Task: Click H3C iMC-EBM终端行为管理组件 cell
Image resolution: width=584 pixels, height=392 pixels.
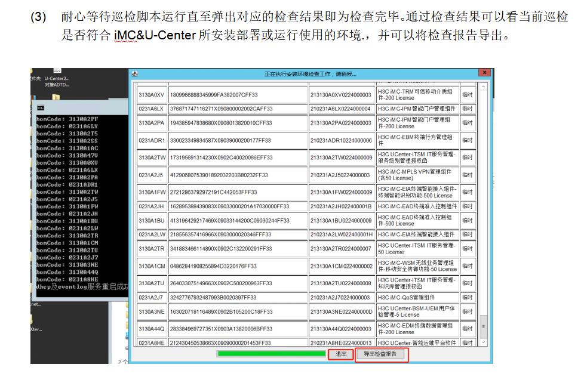Action: pyautogui.click(x=417, y=140)
